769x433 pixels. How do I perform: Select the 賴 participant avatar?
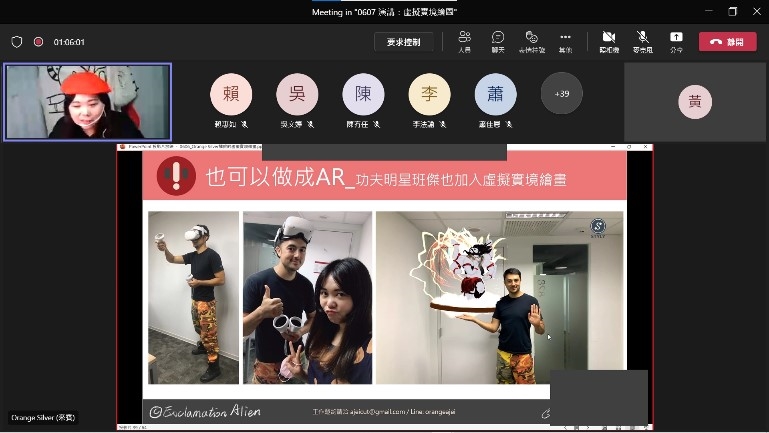point(231,95)
